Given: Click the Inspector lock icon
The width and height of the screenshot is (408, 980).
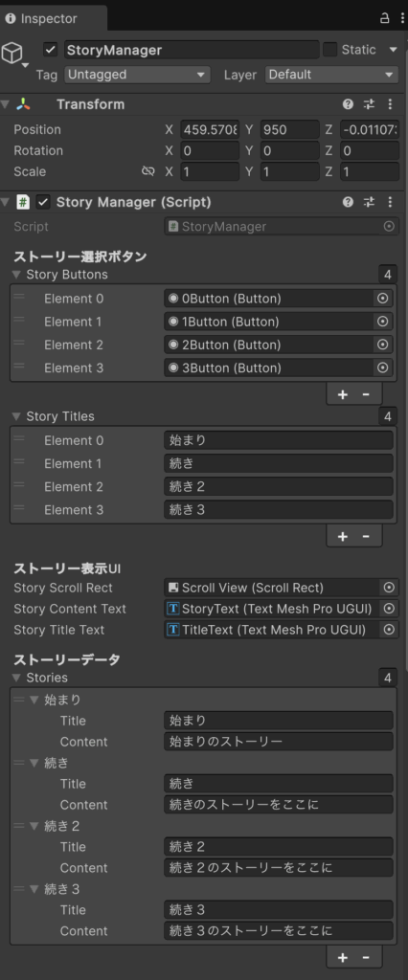Looking at the screenshot, I should [x=385, y=17].
